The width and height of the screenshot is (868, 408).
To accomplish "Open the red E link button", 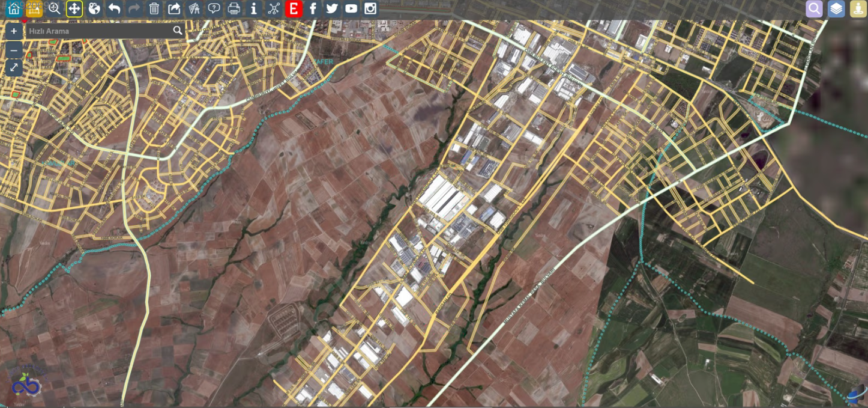I will click(294, 8).
